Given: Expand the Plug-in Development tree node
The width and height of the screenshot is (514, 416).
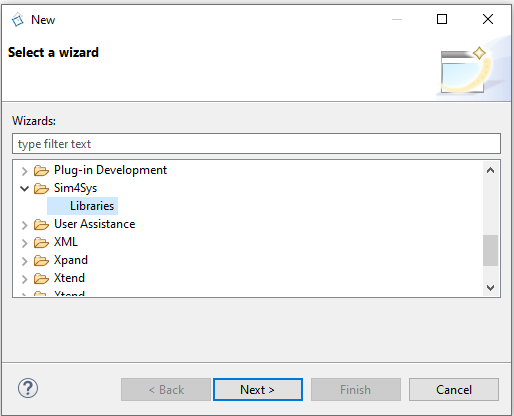Looking at the screenshot, I should click(x=24, y=171).
